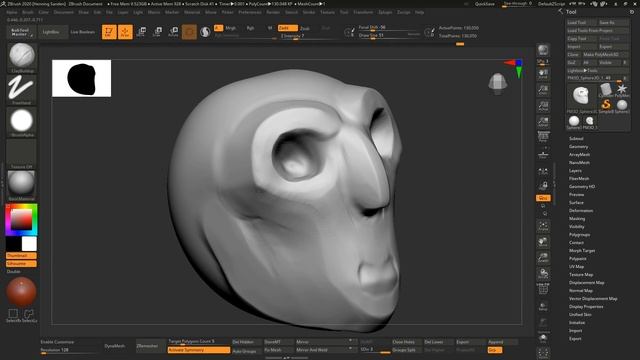Image resolution: width=640 pixels, height=360 pixels.
Task: Select the Scale transform icon
Action: 157,32
